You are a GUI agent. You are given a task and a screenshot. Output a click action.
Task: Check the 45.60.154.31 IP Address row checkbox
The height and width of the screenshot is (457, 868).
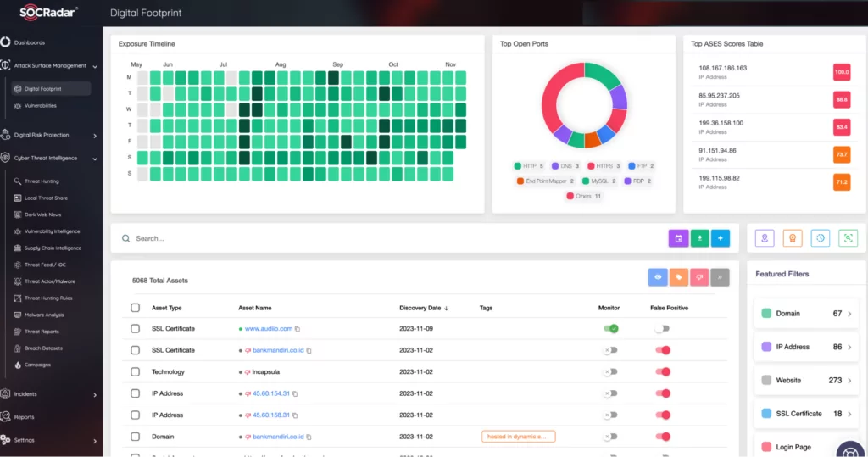[135, 393]
